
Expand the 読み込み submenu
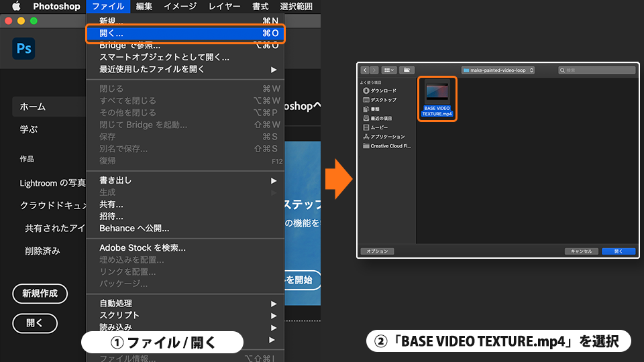185,327
